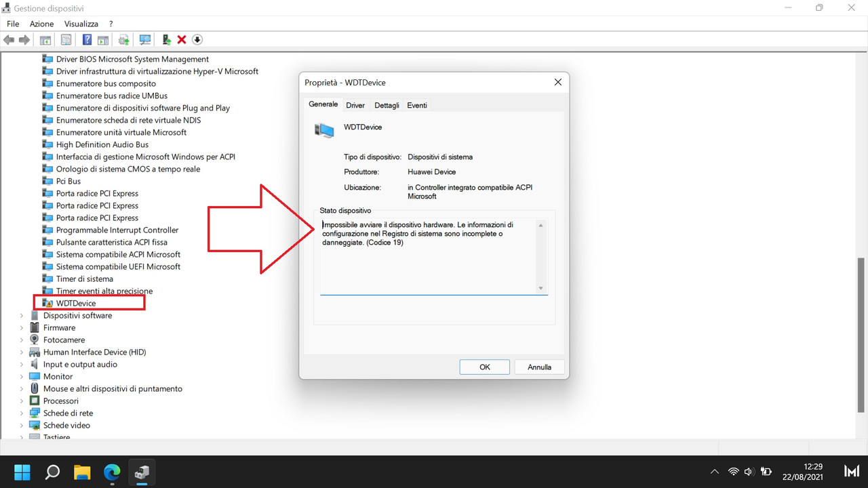Close the Proprietà - WDTDevice dialog

coord(558,82)
